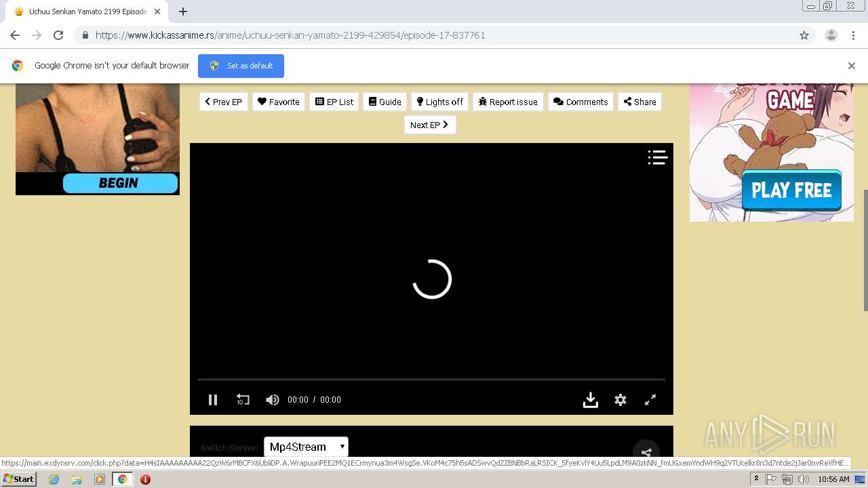This screenshot has height=488, width=868.
Task: Open the Guide page
Action: click(384, 102)
